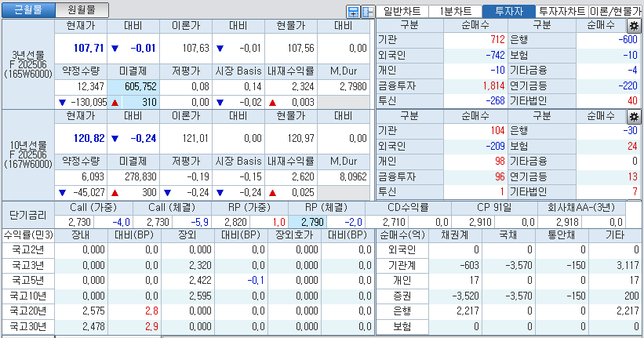
Task: Click the 3년선물 F 202506 label
Action: click(x=28, y=64)
